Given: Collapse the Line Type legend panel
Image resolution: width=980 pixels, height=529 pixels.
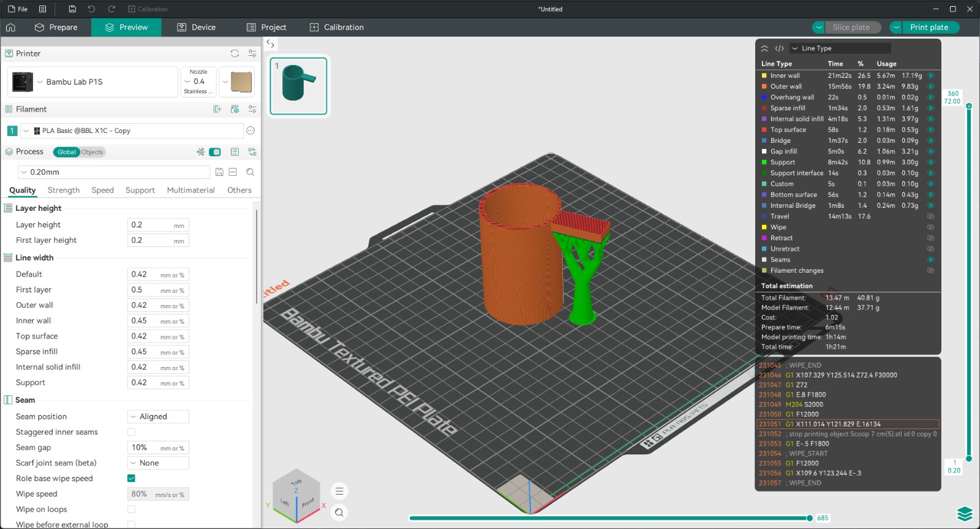Looking at the screenshot, I should point(764,48).
